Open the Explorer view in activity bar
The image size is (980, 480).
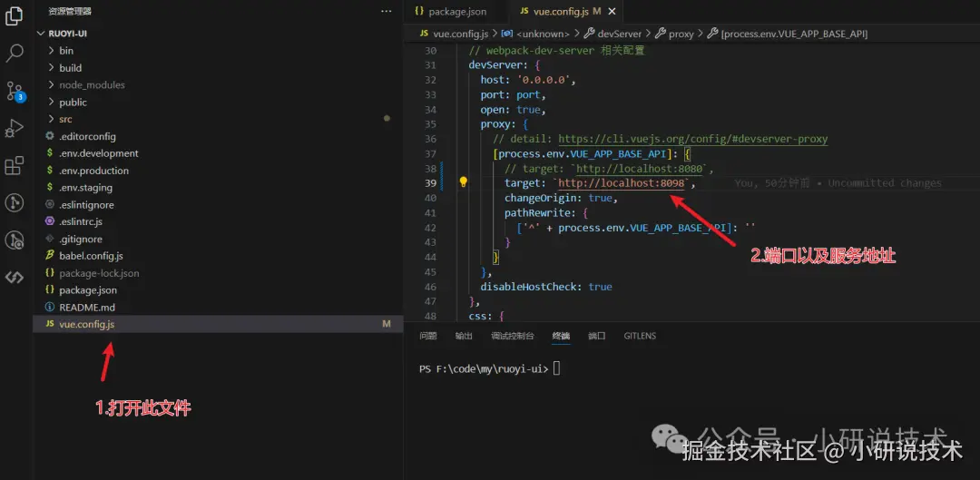tap(15, 17)
